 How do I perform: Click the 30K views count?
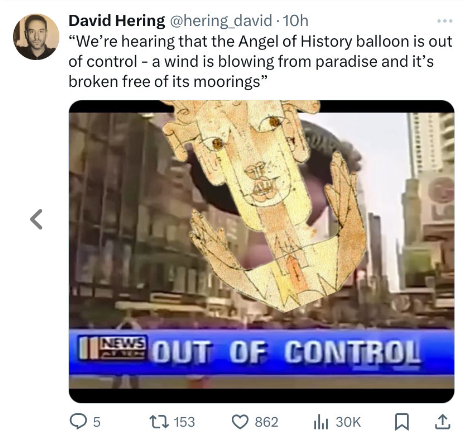tap(348, 422)
